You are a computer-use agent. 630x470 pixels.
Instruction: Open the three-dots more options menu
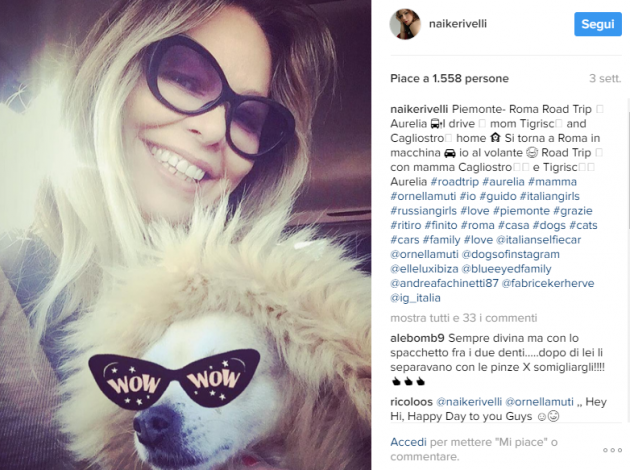tap(612, 450)
